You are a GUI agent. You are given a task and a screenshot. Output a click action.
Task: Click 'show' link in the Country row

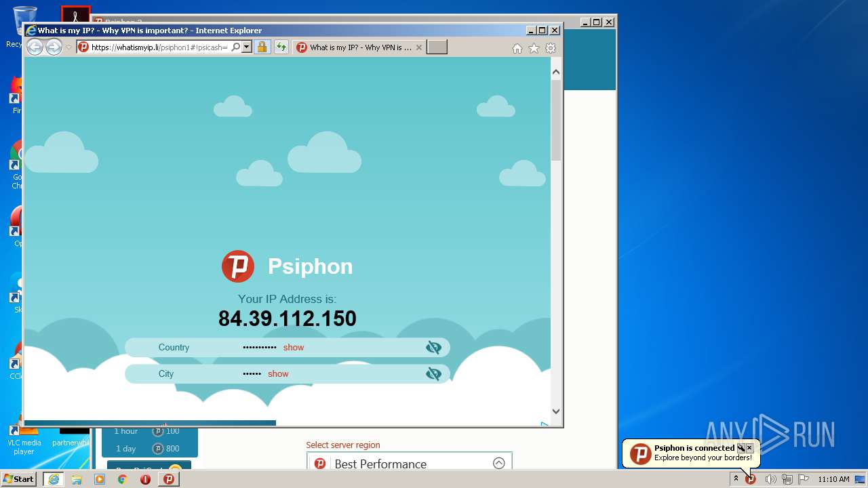tap(294, 347)
